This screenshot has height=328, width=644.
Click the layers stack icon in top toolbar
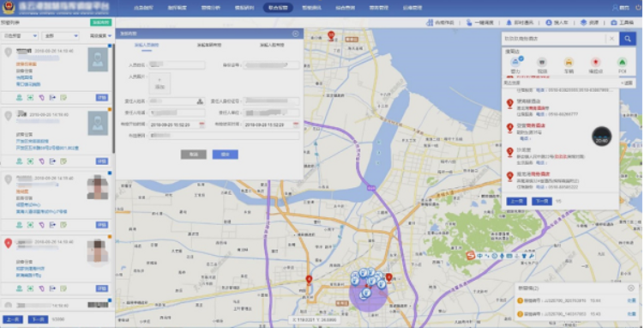[583, 22]
